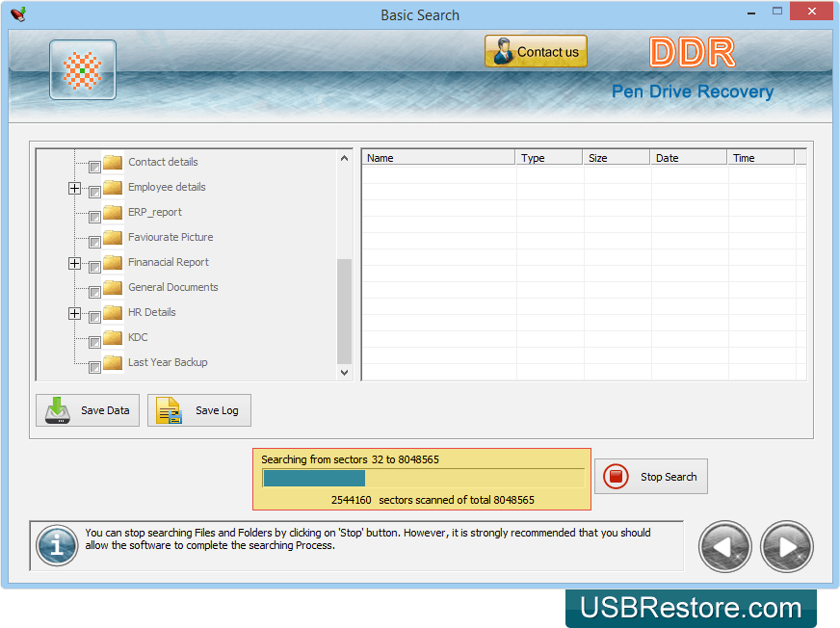Click the Faviourate Picture folder icon
Screen dimensions: 840x628
113,237
